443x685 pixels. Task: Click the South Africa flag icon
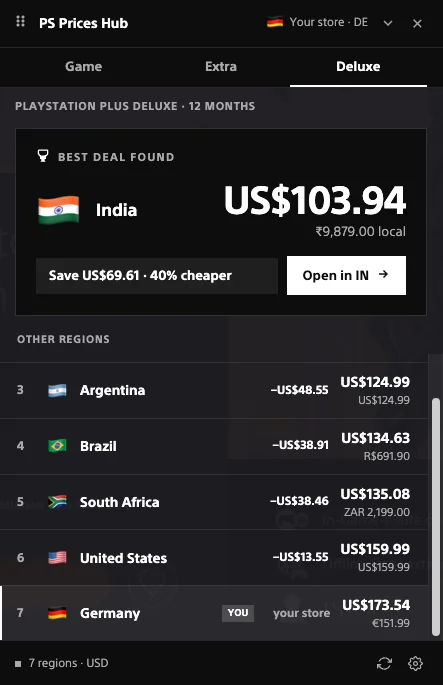57,502
